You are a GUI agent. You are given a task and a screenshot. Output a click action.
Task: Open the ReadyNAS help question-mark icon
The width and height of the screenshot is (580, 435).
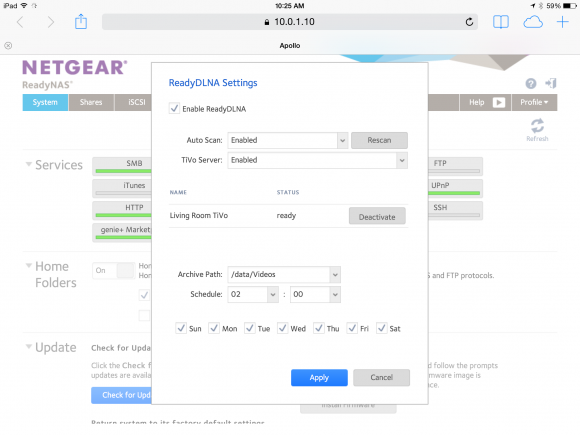click(531, 84)
